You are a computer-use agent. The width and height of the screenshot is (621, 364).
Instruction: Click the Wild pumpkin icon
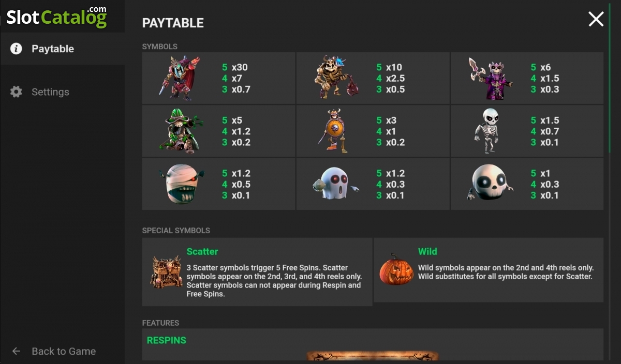pos(396,269)
